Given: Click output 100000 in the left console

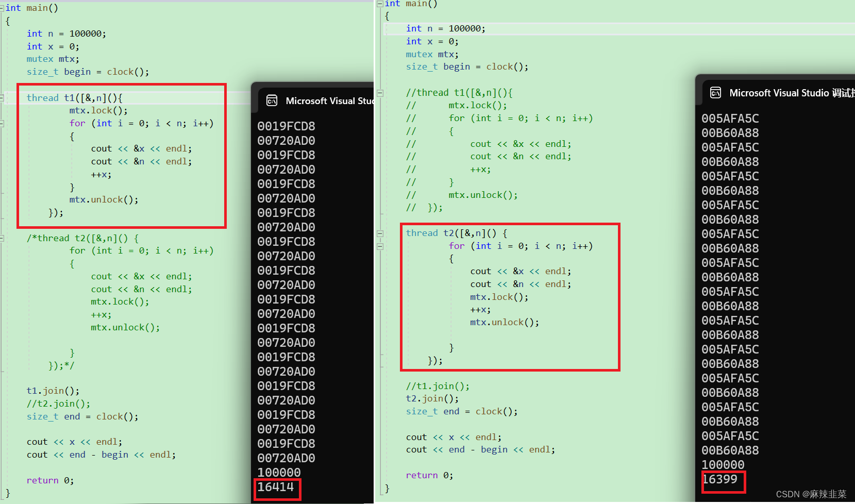Looking at the screenshot, I should (x=279, y=473).
